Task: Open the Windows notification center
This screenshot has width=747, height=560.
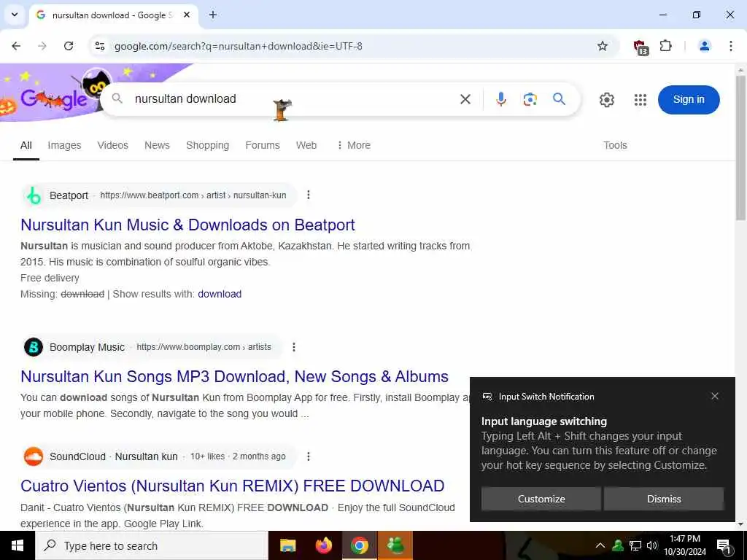Action: pos(724,545)
